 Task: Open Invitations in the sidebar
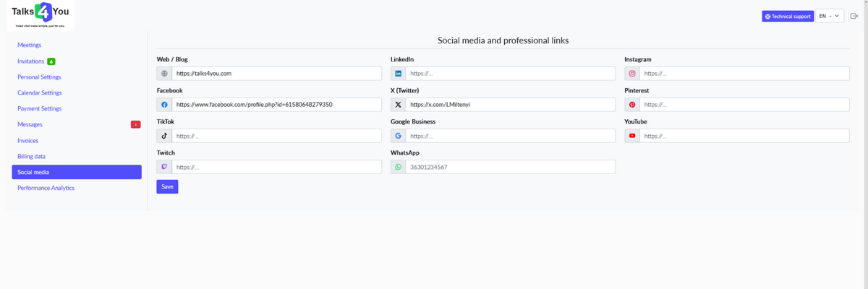[x=30, y=61]
